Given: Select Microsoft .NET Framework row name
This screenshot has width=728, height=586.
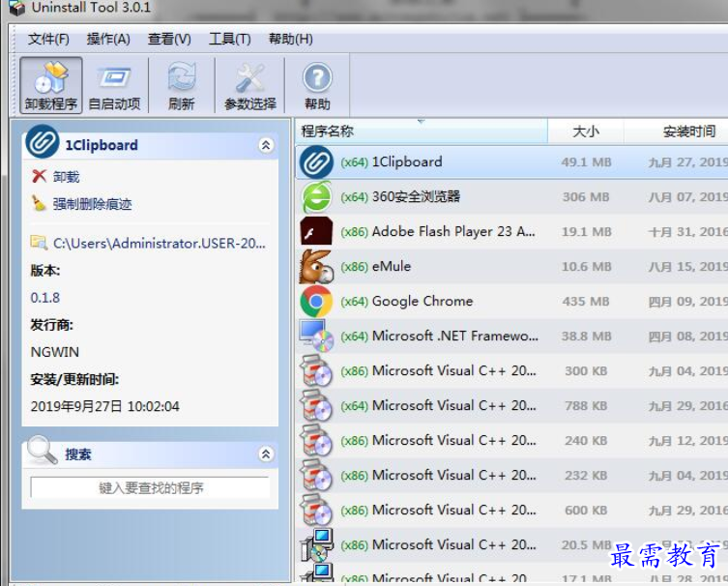Looking at the screenshot, I should coord(455,336).
